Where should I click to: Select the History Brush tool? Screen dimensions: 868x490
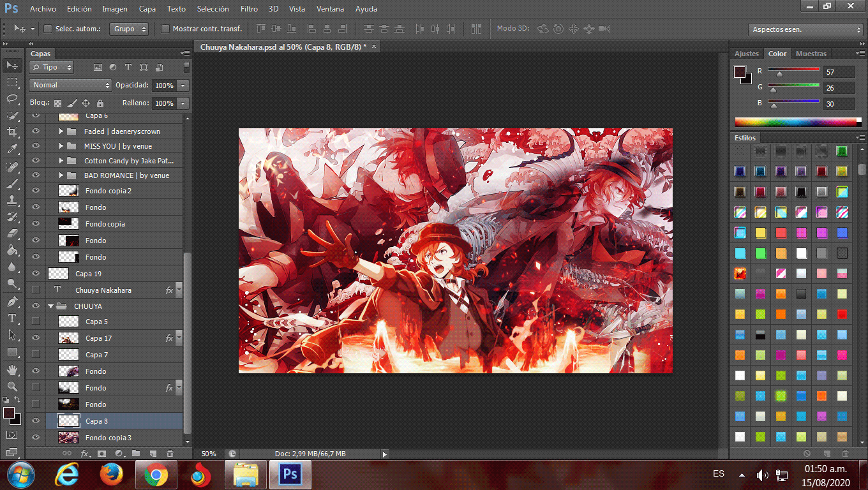coord(12,216)
